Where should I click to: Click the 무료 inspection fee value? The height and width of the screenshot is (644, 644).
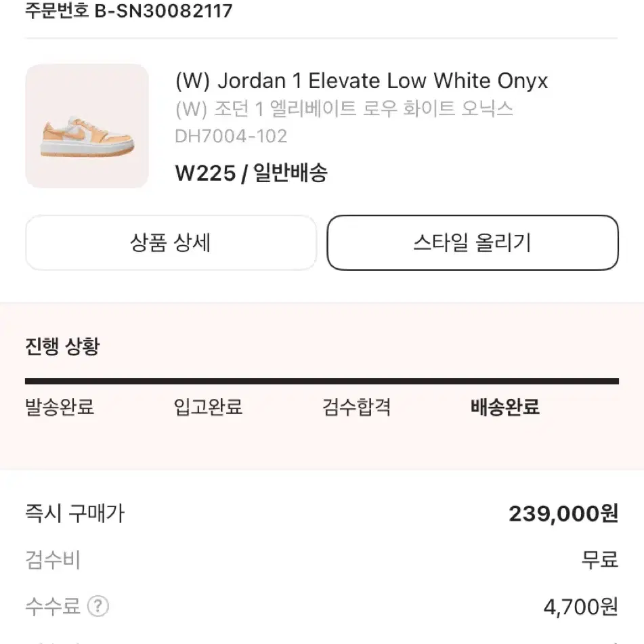[599, 559]
